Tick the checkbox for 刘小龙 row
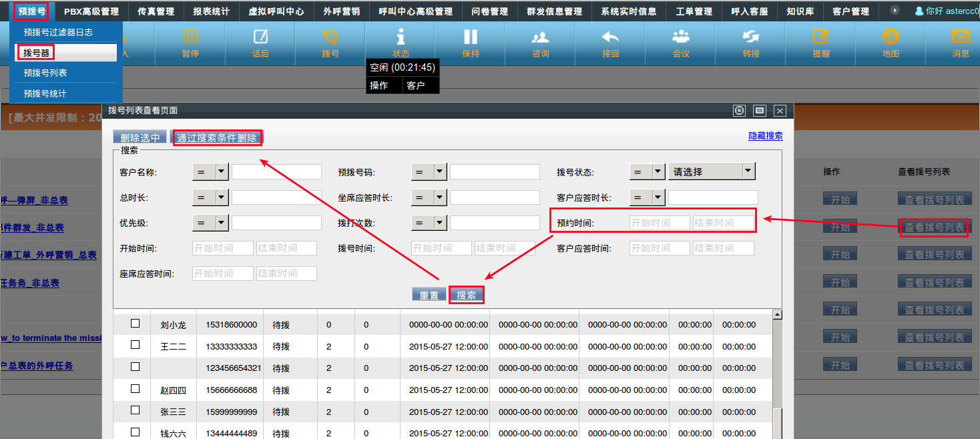Image resolution: width=980 pixels, height=439 pixels. (136, 324)
